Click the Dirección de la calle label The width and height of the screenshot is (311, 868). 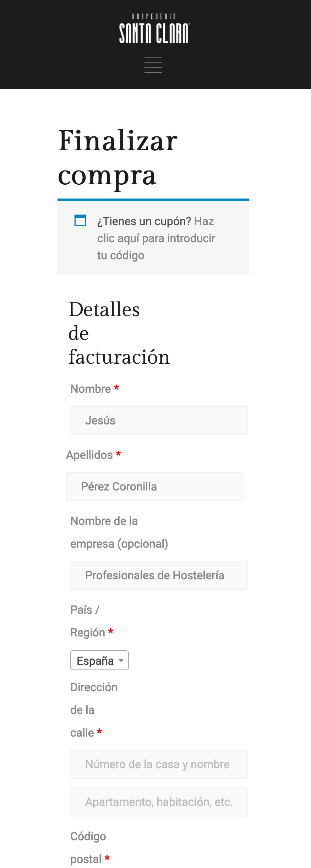point(94,710)
